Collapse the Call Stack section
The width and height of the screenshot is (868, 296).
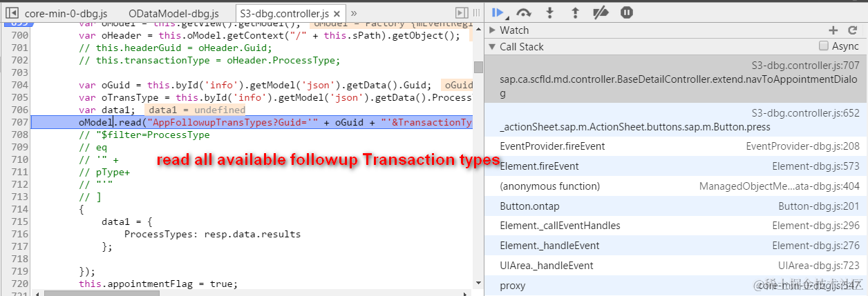492,47
